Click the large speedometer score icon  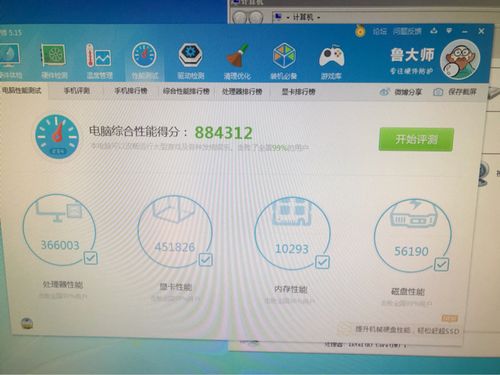[x=57, y=136]
